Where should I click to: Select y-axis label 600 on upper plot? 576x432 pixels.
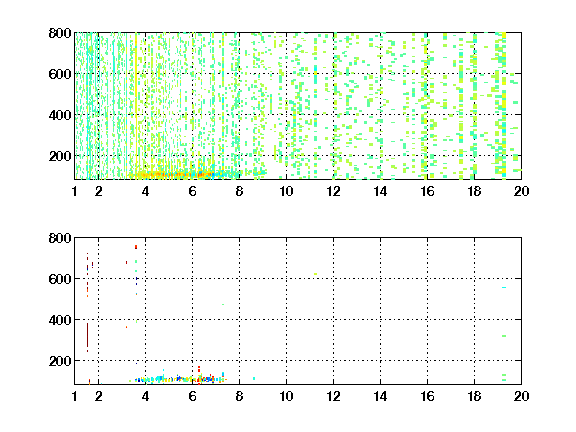(x=60, y=74)
